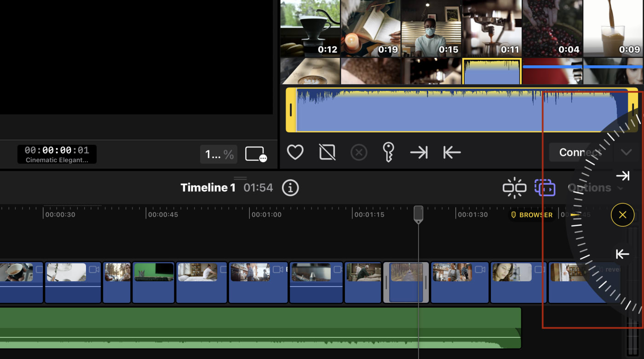Click the viewer timecode 00:00:00:01
The image size is (644, 359).
[57, 150]
